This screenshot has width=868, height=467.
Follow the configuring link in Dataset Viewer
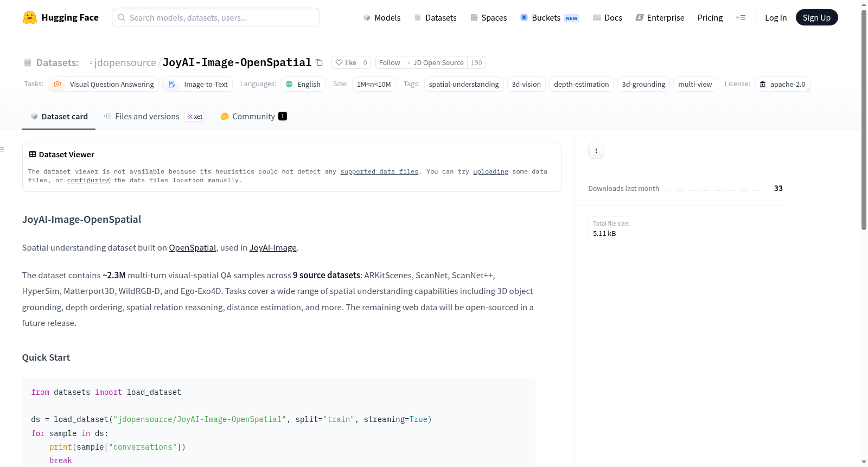(88, 180)
